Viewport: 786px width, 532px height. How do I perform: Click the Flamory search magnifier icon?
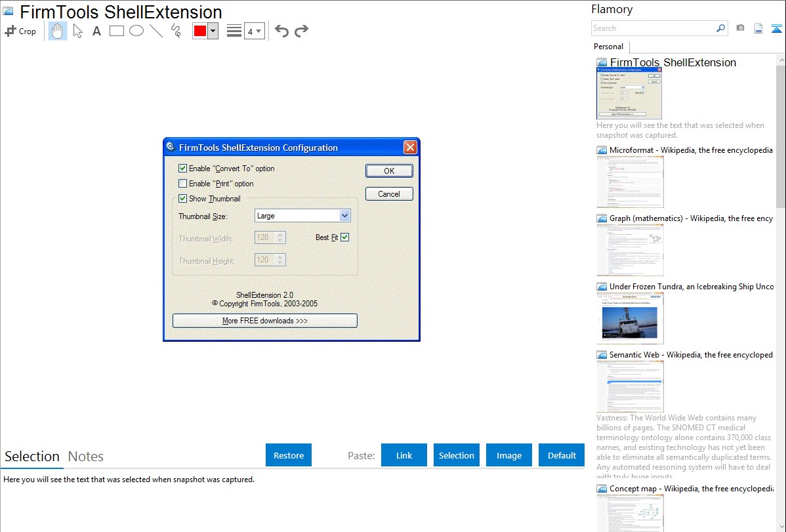(x=720, y=28)
